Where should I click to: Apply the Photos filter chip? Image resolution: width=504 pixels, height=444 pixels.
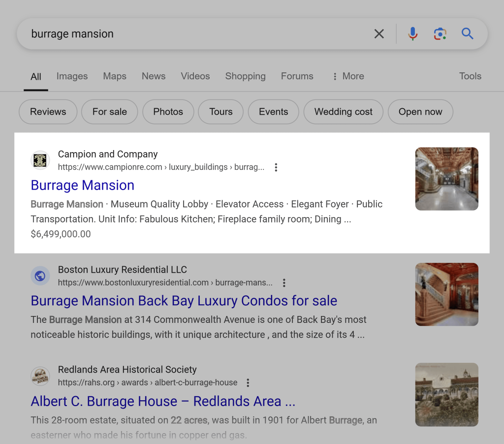point(168,112)
